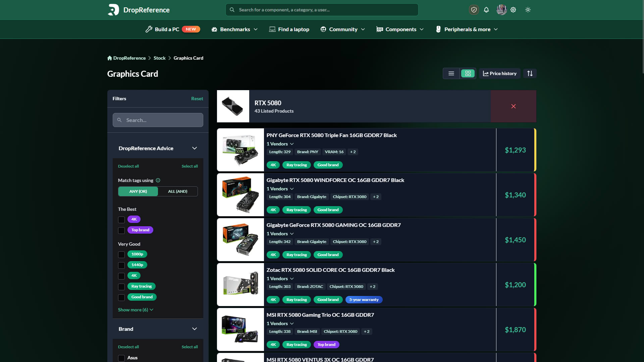Toggle the light/dark theme sun icon
Viewport: 644px width, 362px height.
(528, 10)
